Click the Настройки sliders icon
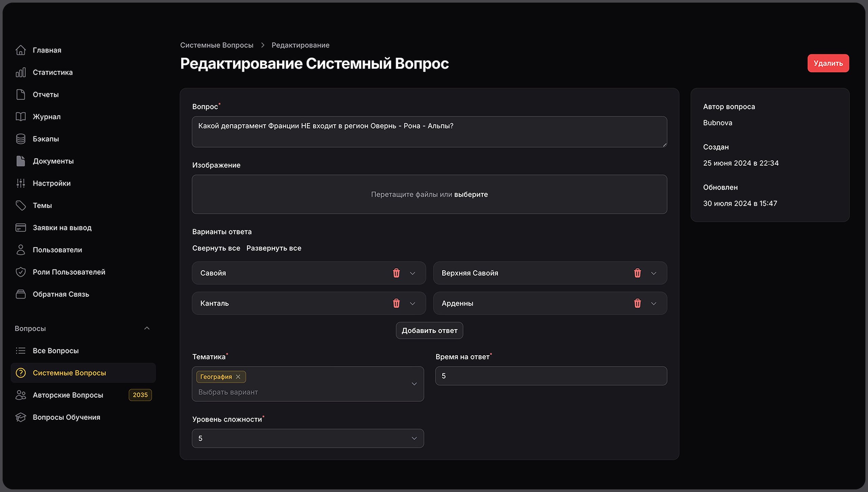Viewport: 868px width, 492px height. tap(21, 183)
